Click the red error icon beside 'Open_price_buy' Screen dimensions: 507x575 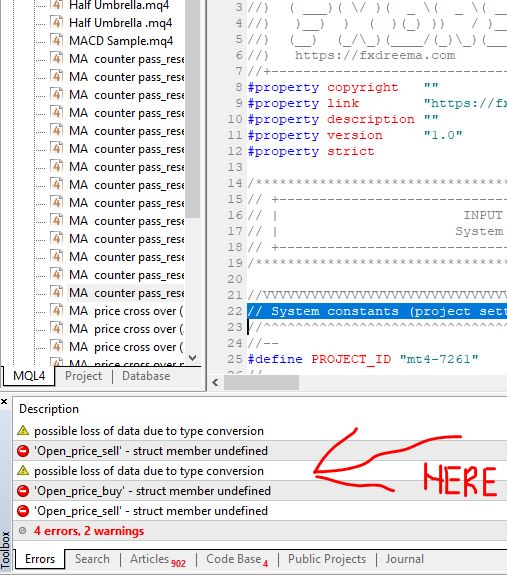coord(23,491)
